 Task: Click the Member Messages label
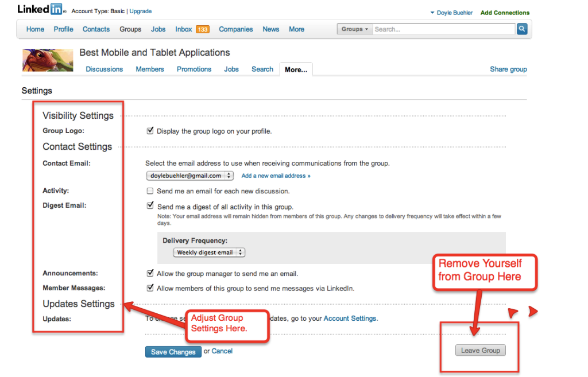click(x=74, y=288)
